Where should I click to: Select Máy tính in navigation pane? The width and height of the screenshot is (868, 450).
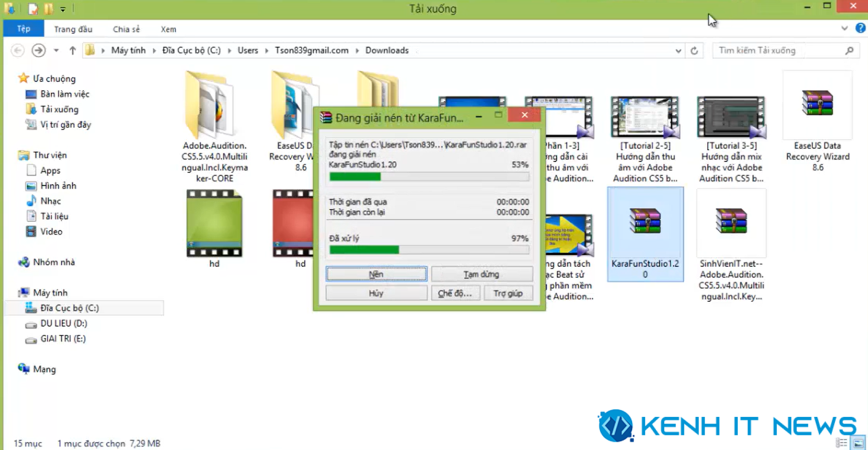pyautogui.click(x=50, y=293)
